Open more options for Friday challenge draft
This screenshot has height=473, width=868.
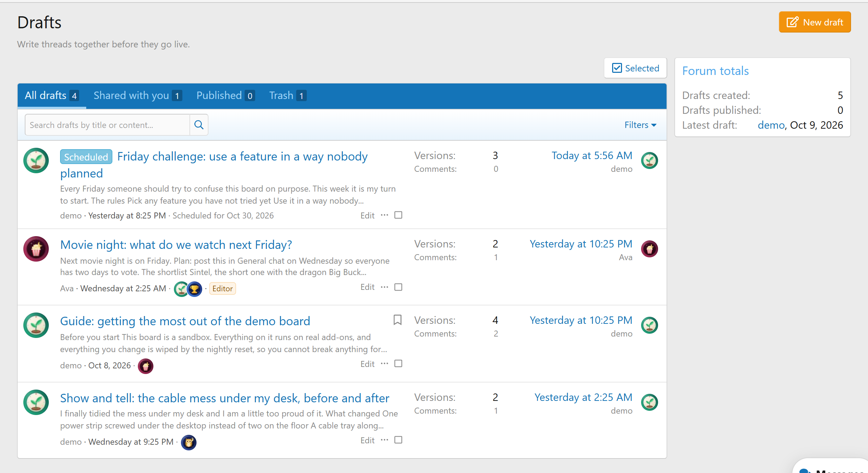[385, 215]
